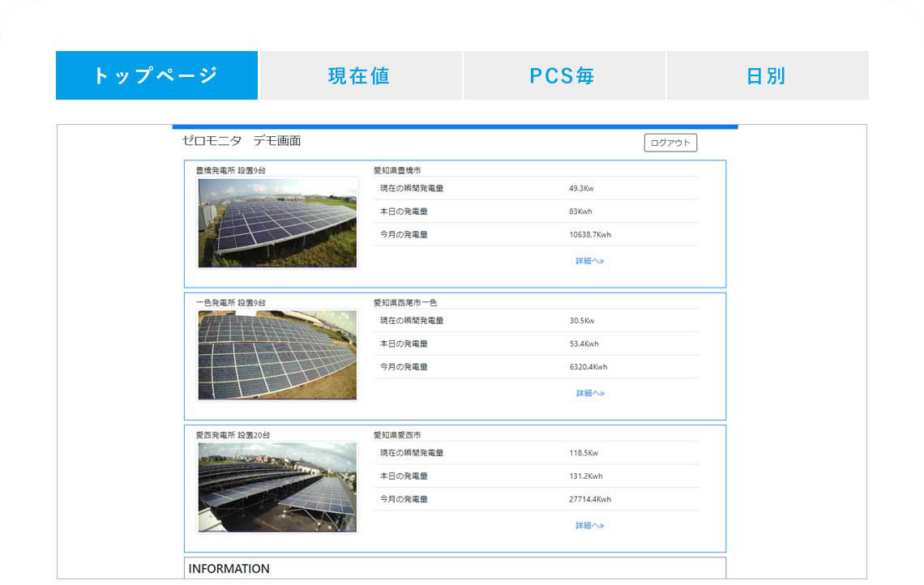Follow 詳細へ link for 一色発電所
The image size is (924, 585).
[590, 393]
